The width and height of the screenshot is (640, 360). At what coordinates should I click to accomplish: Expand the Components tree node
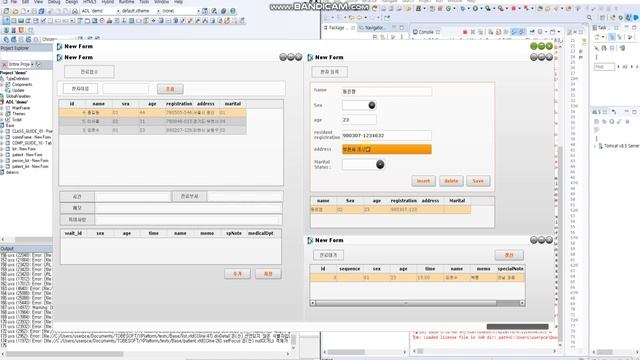coord(2,84)
